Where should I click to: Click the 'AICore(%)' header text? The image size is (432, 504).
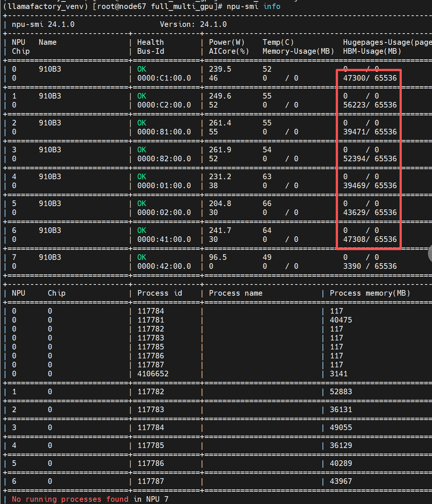(229, 51)
